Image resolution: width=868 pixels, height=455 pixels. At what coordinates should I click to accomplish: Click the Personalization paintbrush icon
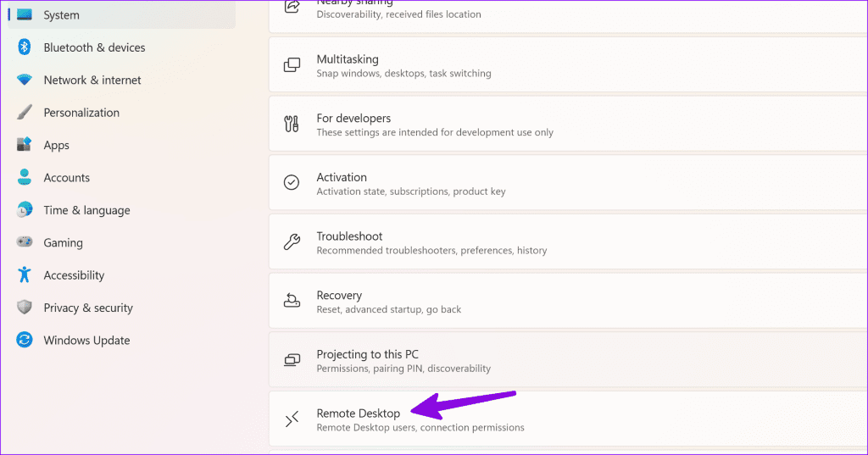click(25, 113)
